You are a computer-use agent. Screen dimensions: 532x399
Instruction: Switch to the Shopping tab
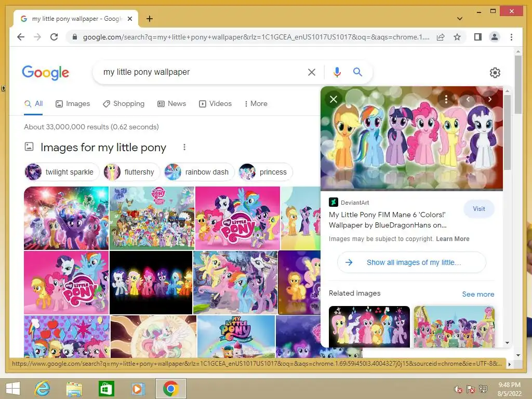[124, 104]
